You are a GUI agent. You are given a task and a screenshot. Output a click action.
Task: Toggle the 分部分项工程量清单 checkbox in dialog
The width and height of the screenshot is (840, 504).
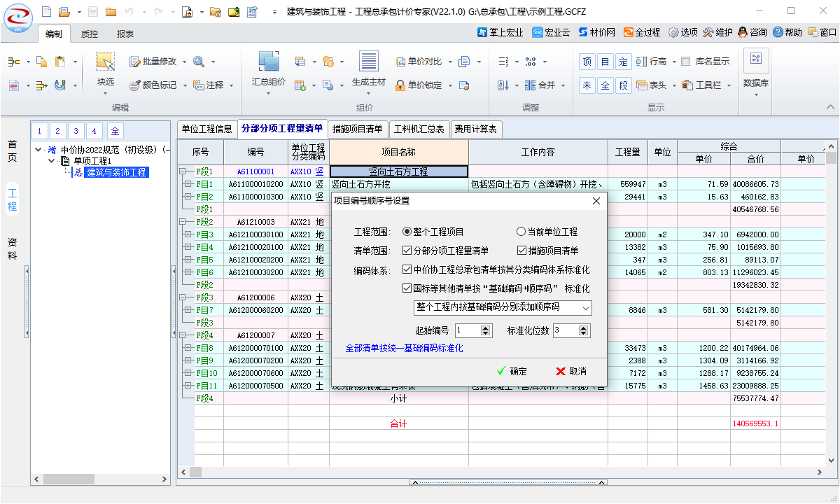407,251
